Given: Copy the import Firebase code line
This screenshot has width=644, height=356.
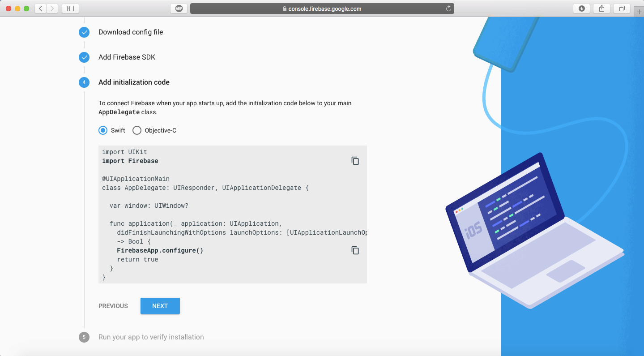Looking at the screenshot, I should 355,161.
